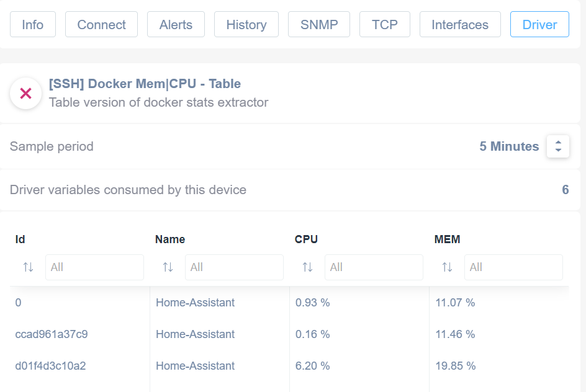Sort table by Id column arrows
Viewport: 586px width, 392px height.
[x=28, y=267]
